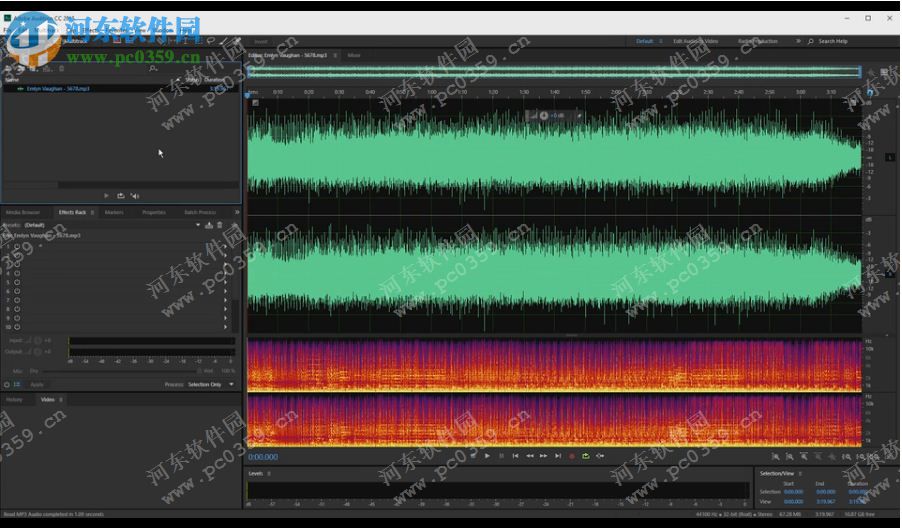Click the zoom navigator overview bar
902x528 pixels.
(x=555, y=72)
